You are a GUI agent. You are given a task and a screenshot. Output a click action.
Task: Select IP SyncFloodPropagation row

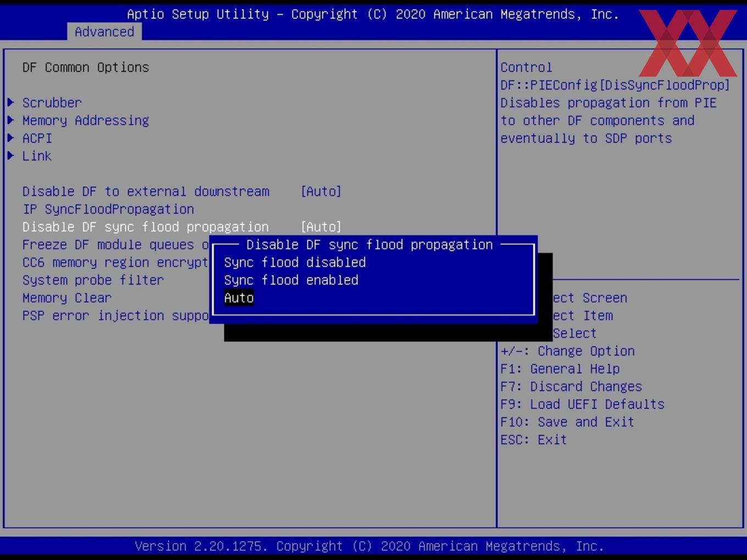(x=108, y=209)
